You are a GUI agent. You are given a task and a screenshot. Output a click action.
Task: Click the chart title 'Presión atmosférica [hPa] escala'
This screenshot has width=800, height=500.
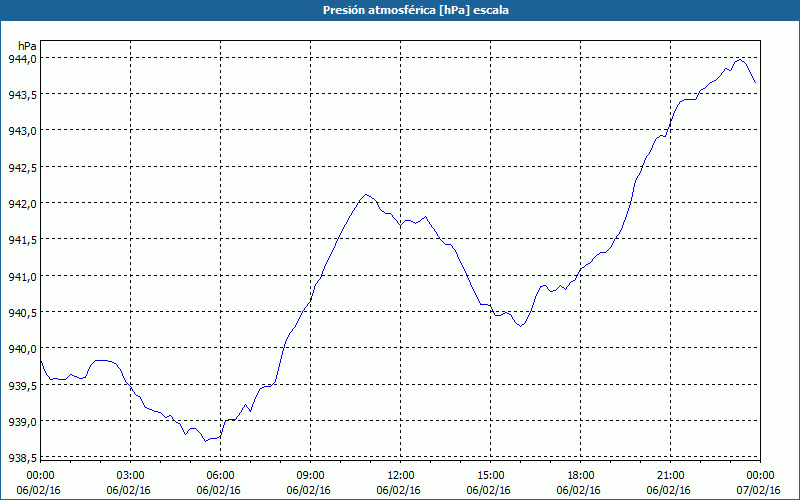click(415, 10)
